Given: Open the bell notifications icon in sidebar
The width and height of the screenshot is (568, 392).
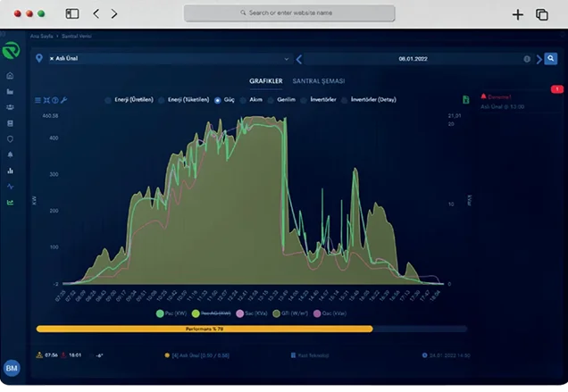Looking at the screenshot, I should [x=10, y=154].
